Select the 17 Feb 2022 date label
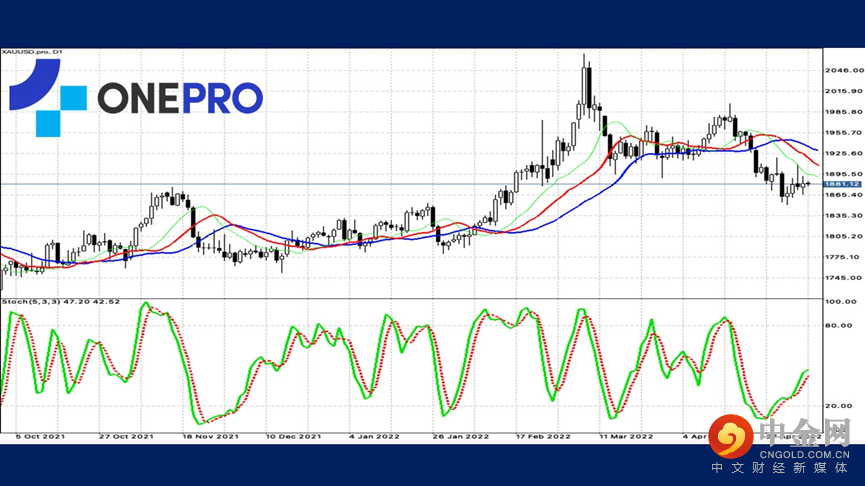865x486 pixels. click(543, 436)
